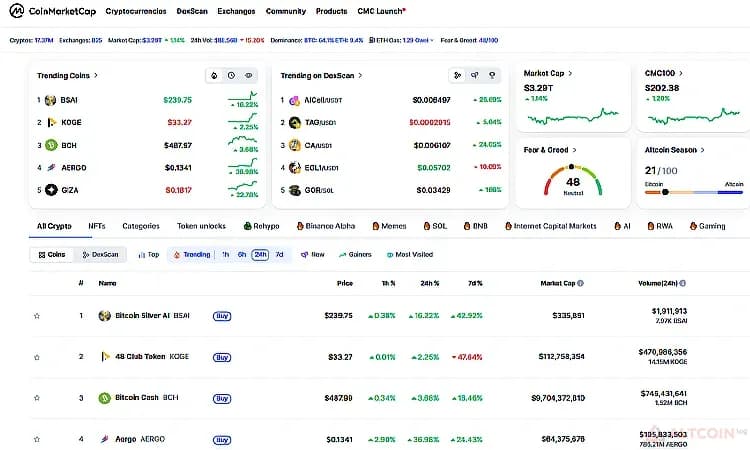
Task: Open Market Cap sparkline chart
Action: point(573,116)
